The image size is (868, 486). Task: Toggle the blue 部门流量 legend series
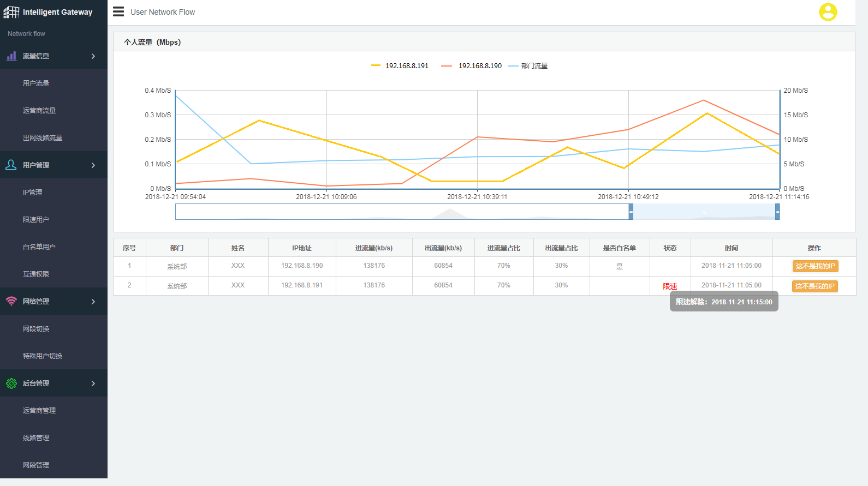(x=528, y=65)
